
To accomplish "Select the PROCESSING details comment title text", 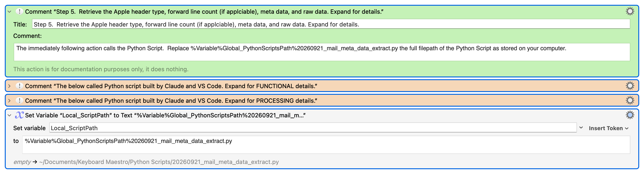I will [171, 101].
